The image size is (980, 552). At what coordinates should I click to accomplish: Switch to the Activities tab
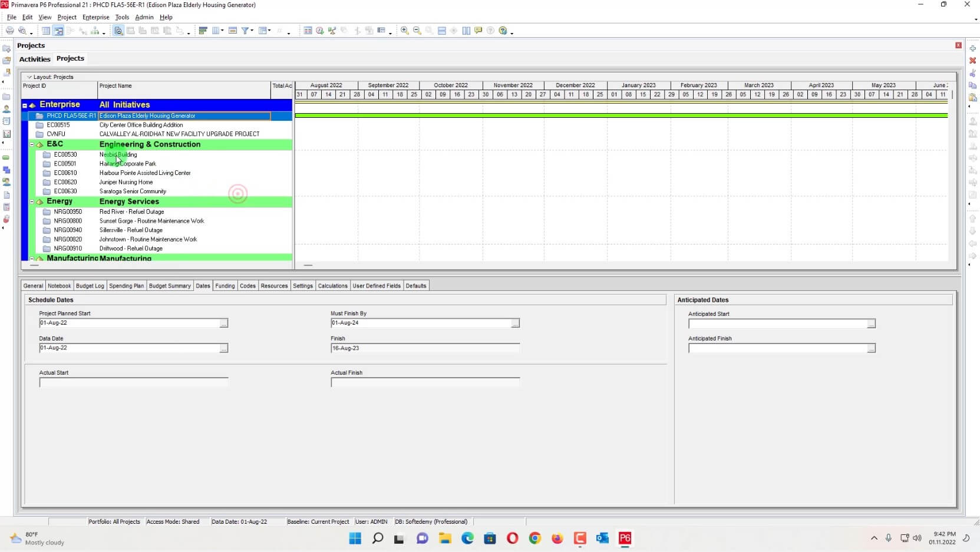point(35,59)
